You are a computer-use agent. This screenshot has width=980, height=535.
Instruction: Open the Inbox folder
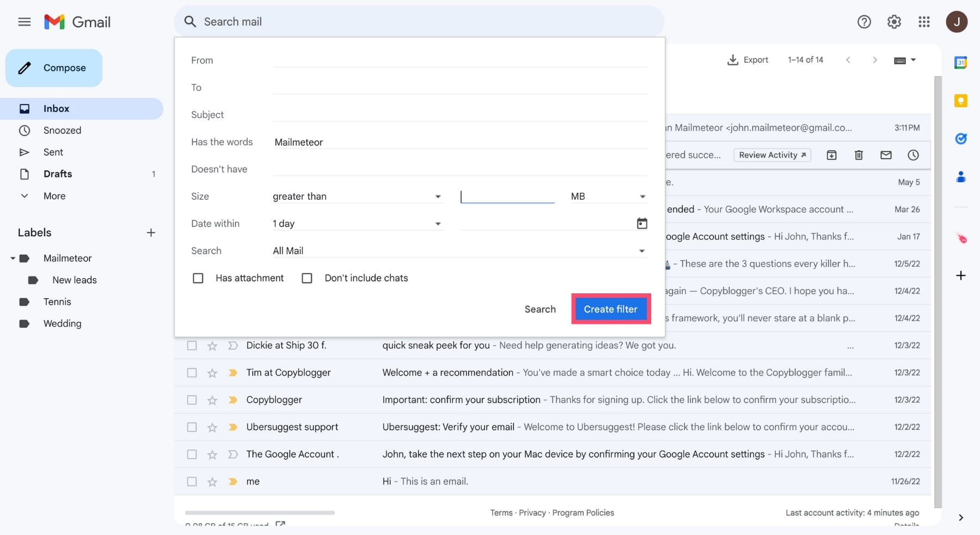(x=82, y=109)
